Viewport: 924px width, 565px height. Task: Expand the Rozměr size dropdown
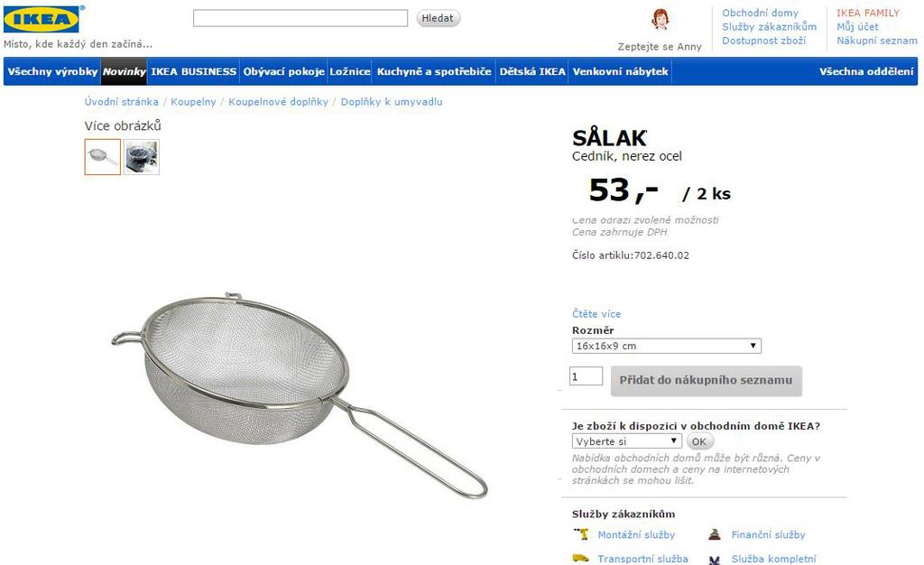click(667, 346)
